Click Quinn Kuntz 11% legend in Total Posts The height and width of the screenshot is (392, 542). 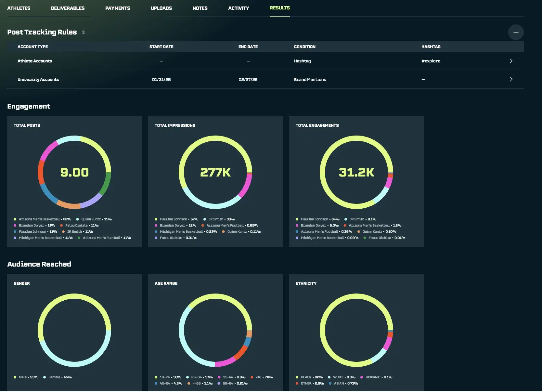coord(94,219)
